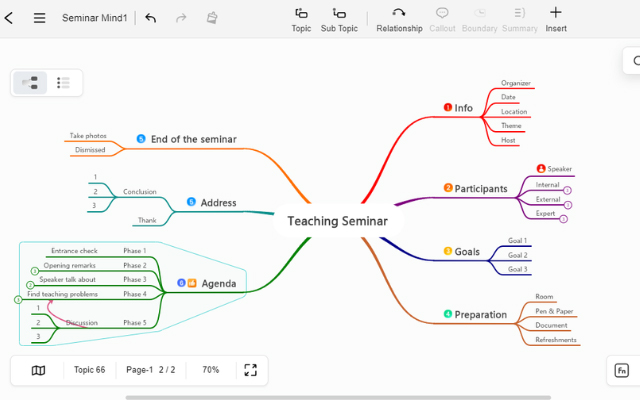The height and width of the screenshot is (400, 640).
Task: Select the Thank subtopic
Action: coord(147,220)
